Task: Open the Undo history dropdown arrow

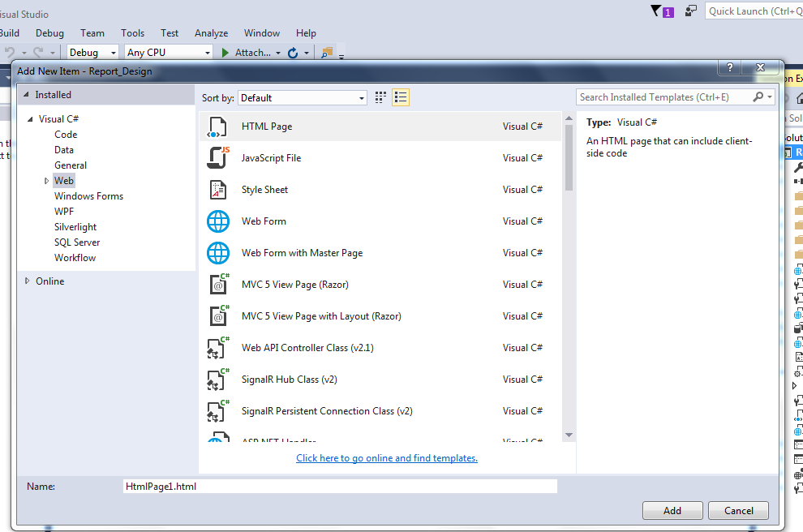Action: (24, 53)
